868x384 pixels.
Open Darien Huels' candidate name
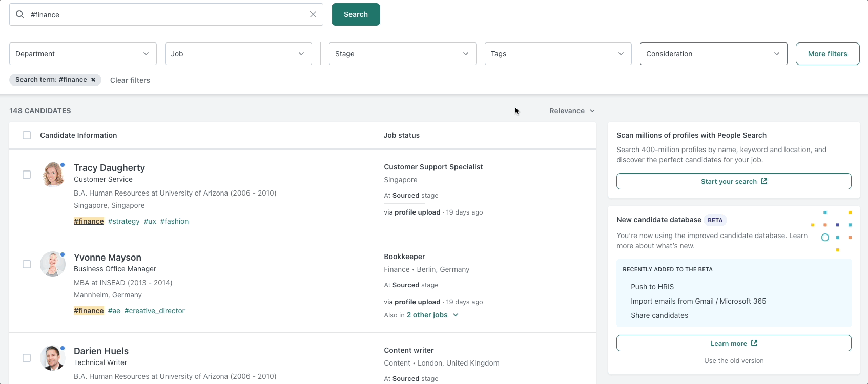point(101,351)
